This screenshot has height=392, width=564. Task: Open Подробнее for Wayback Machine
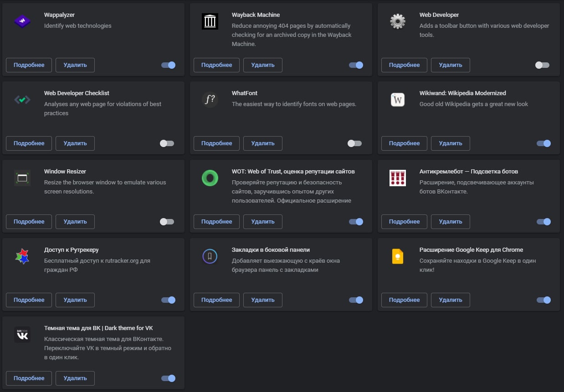pyautogui.click(x=217, y=65)
